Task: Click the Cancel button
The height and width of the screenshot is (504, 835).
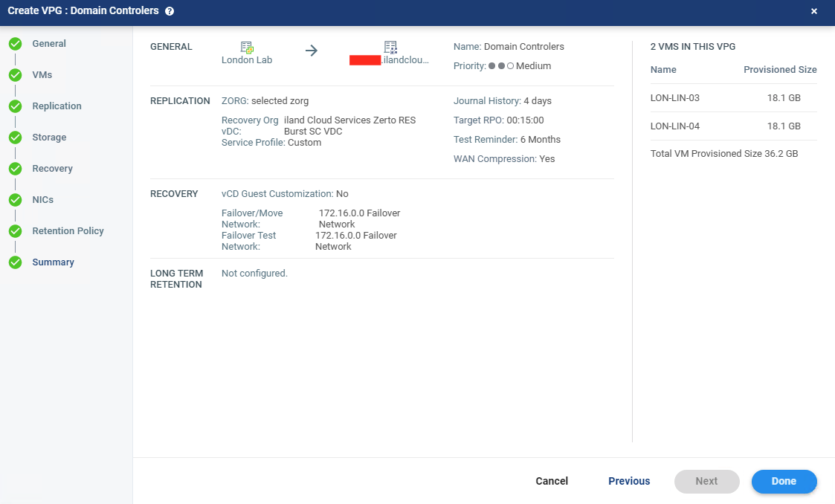Action: pyautogui.click(x=552, y=481)
